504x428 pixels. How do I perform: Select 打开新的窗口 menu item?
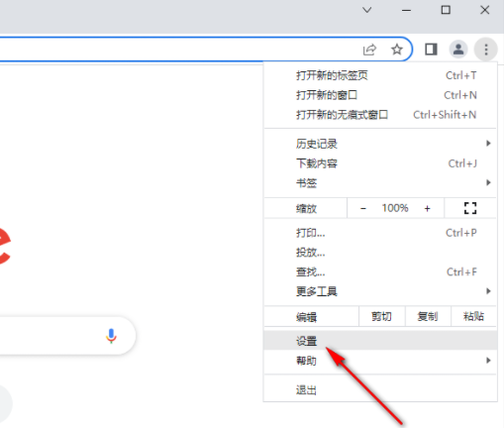point(380,95)
